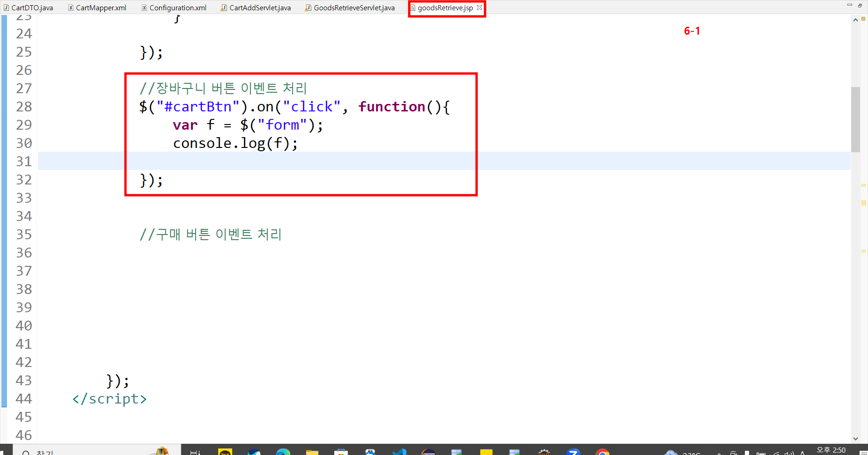The image size is (868, 455).
Task: Click the </script> closing tag
Action: coord(110,399)
